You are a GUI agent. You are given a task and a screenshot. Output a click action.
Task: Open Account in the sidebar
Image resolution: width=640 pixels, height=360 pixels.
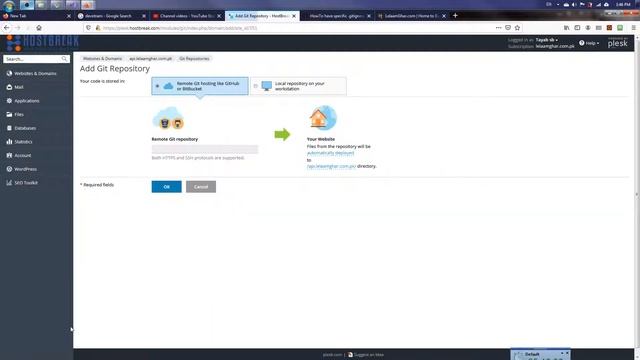[x=19, y=156]
